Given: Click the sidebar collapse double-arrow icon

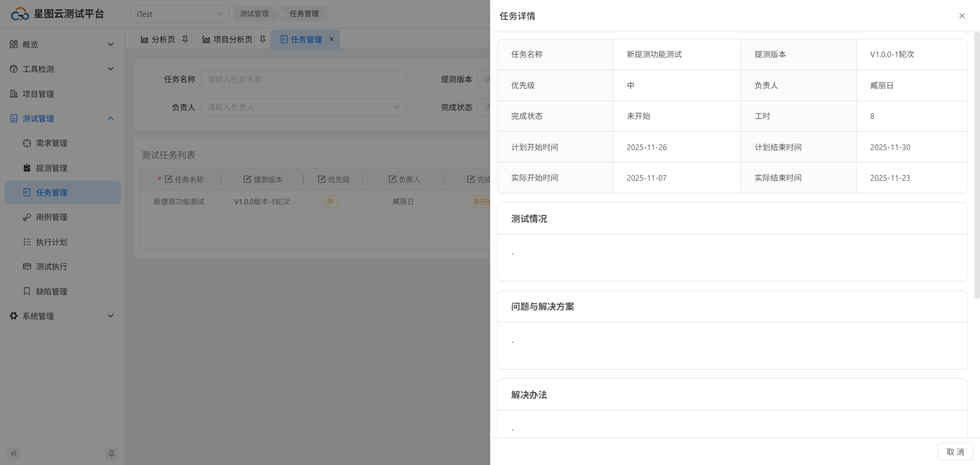Looking at the screenshot, I should 14,453.
